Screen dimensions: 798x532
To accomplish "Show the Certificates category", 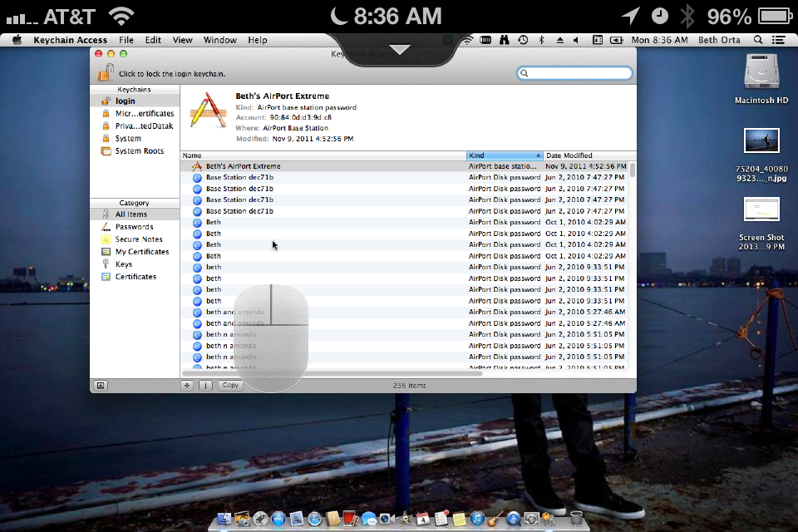I will 135,277.
